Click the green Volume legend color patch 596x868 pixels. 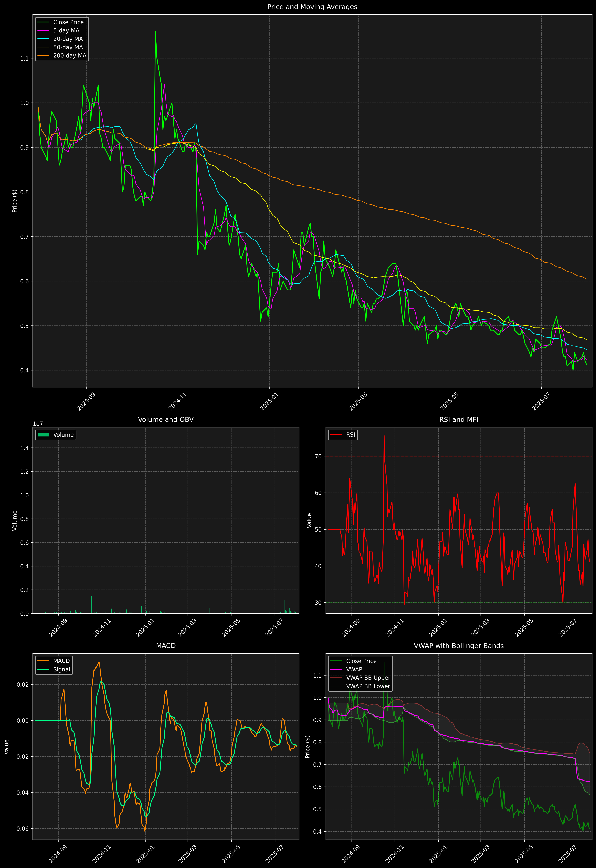point(43,435)
